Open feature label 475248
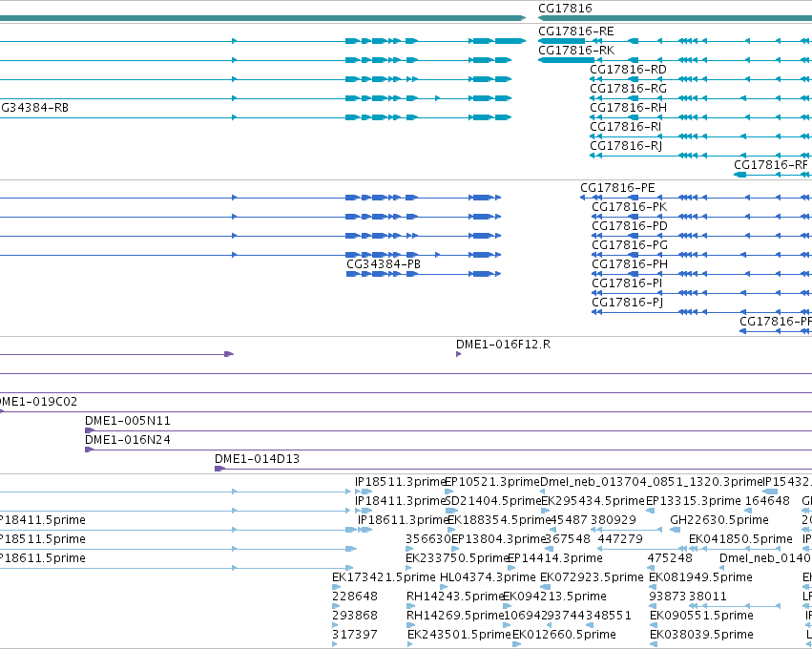Screen dimensions: 812x649 pos(670,558)
